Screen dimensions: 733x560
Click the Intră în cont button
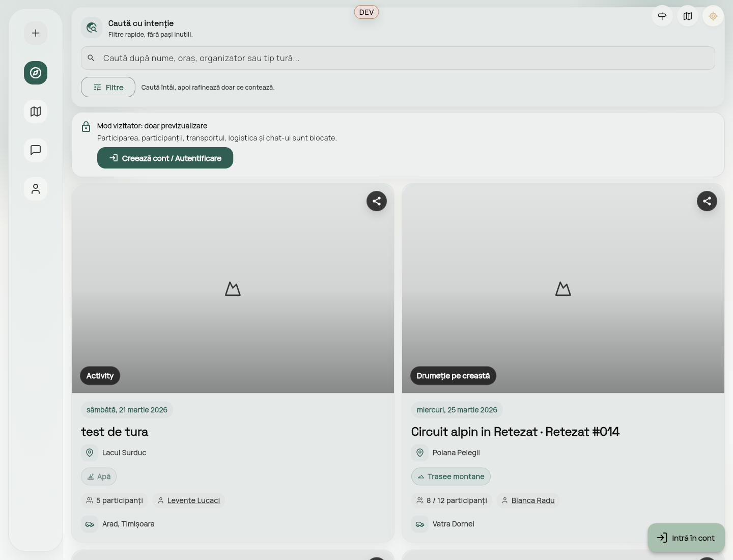point(686,538)
